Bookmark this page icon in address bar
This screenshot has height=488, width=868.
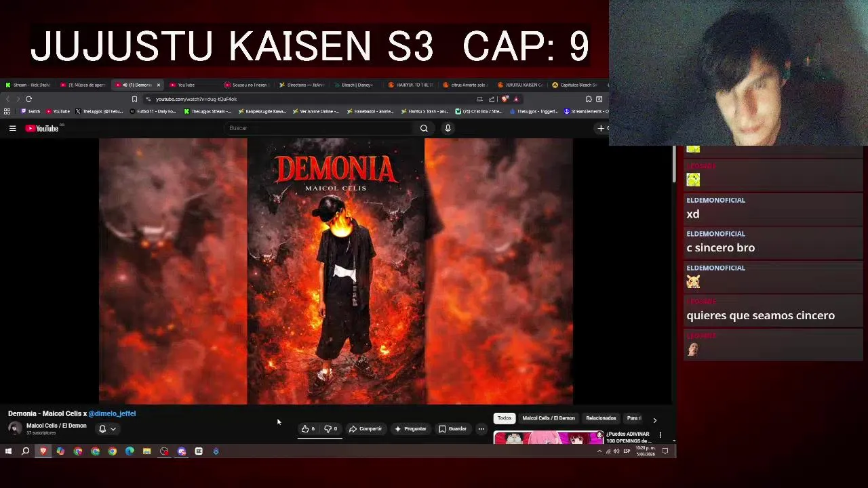point(134,99)
